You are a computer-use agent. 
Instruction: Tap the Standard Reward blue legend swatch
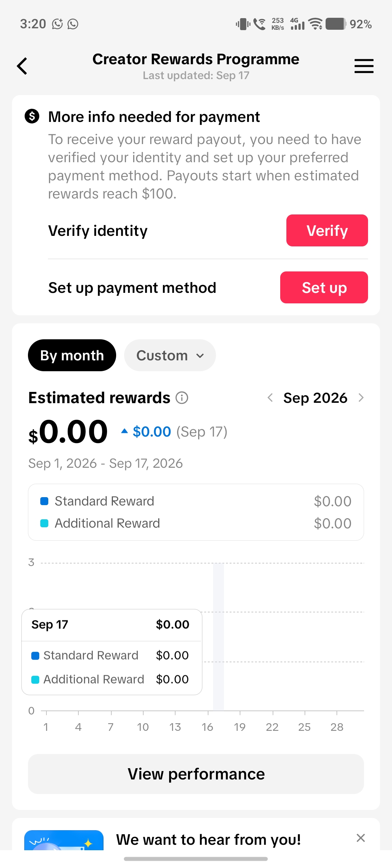point(44,501)
